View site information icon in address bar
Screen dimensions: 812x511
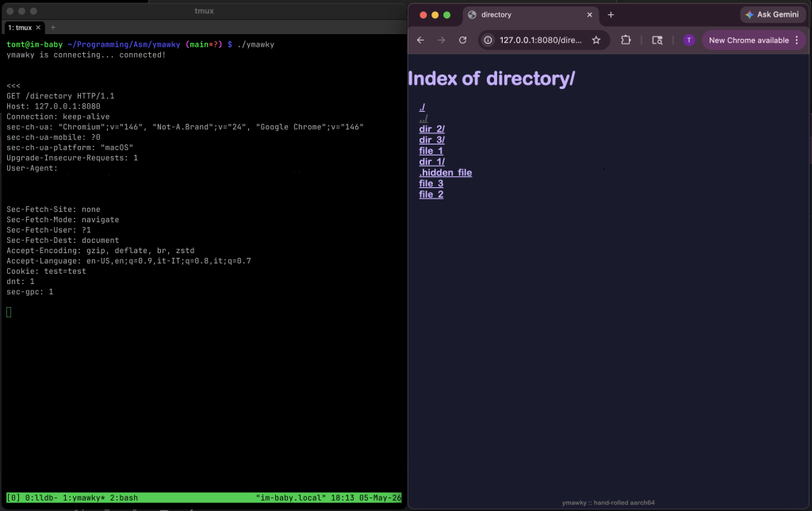(488, 40)
